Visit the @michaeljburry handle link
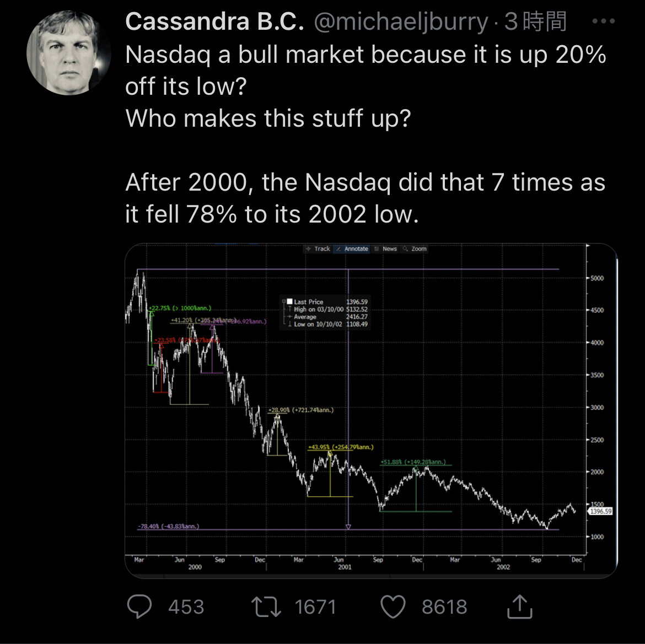Image resolution: width=645 pixels, height=644 pixels. pos(401,22)
